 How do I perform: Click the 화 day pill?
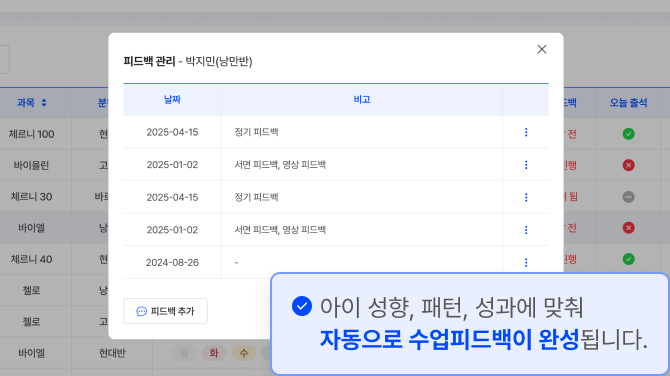click(x=214, y=353)
